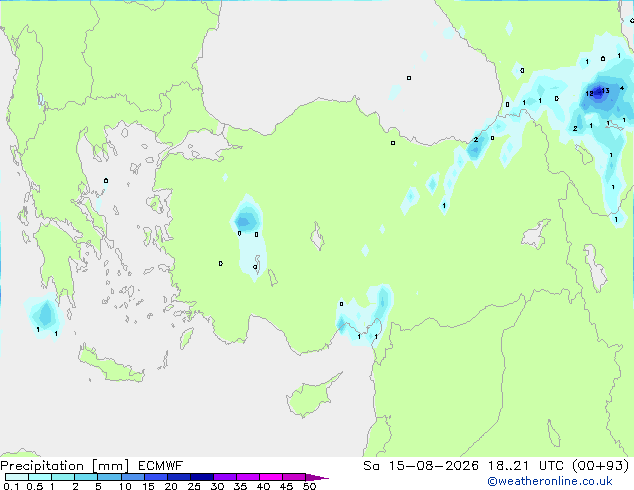Pick the 1–2 mm legend color

(x=63, y=477)
